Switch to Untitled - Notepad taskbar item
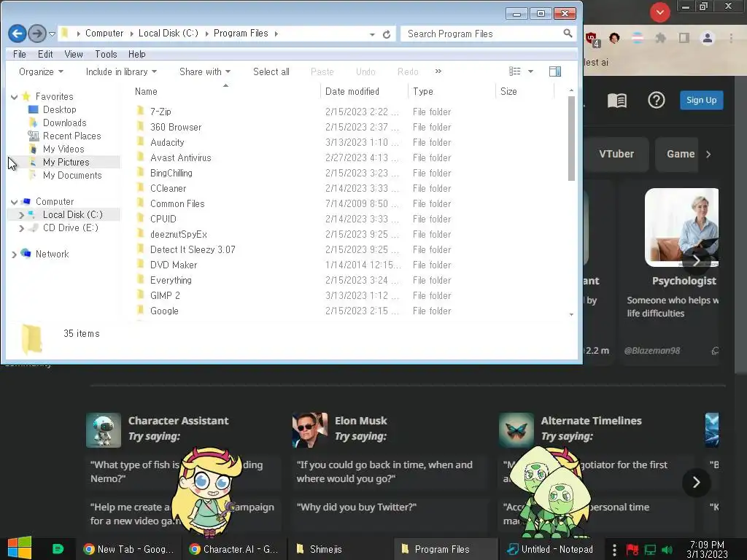Screen dimensions: 747x560 coord(550,549)
